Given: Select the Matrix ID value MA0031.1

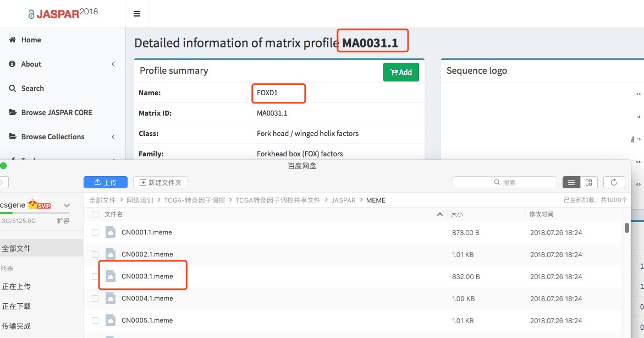Looking at the screenshot, I should coord(272,113).
